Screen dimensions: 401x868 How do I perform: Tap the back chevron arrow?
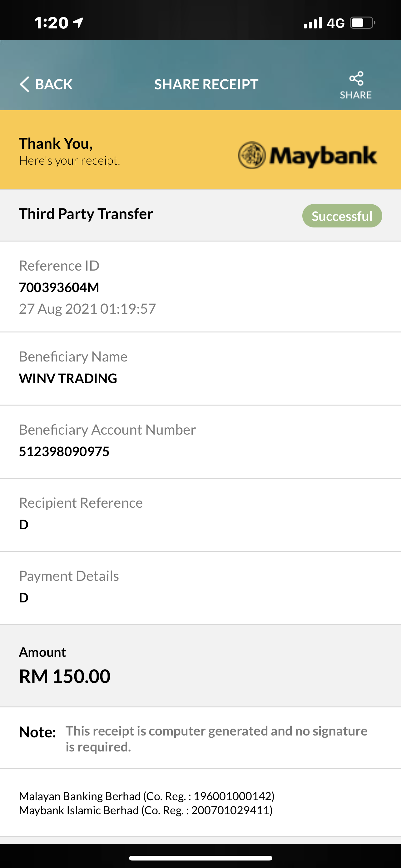[25, 84]
